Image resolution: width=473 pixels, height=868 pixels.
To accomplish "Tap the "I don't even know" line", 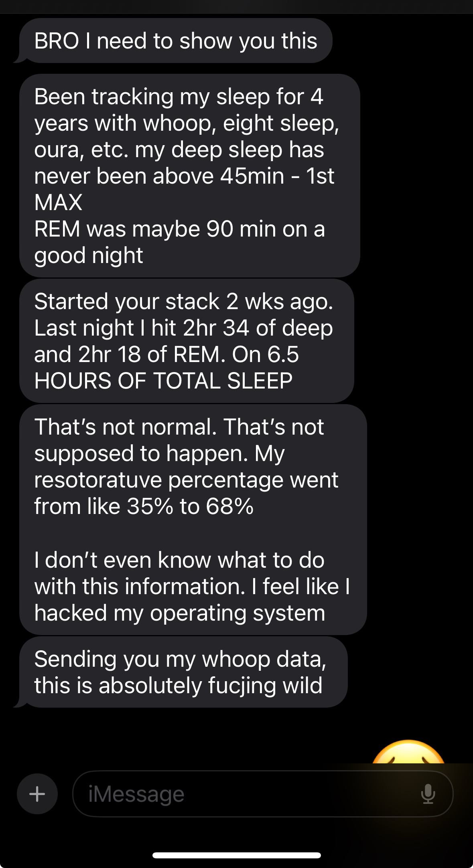I will [179, 560].
